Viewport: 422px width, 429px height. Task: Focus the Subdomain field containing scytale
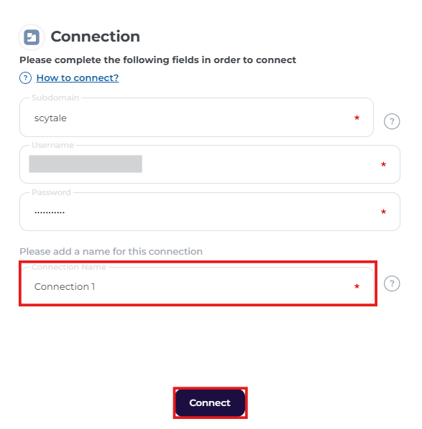[196, 117]
